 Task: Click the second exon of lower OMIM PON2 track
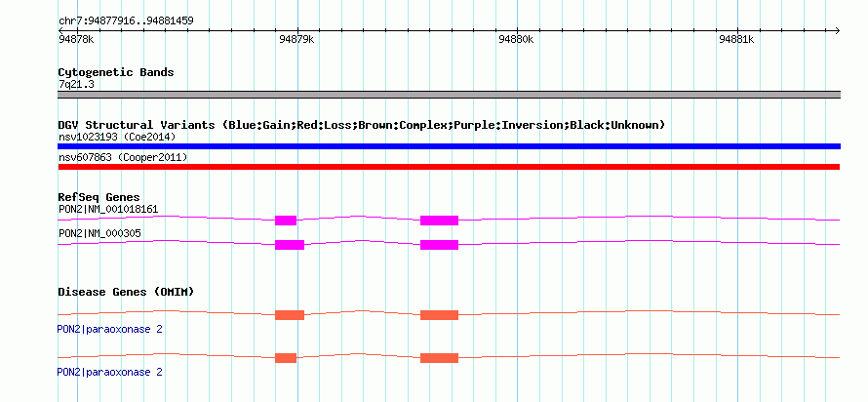pyautogui.click(x=440, y=358)
